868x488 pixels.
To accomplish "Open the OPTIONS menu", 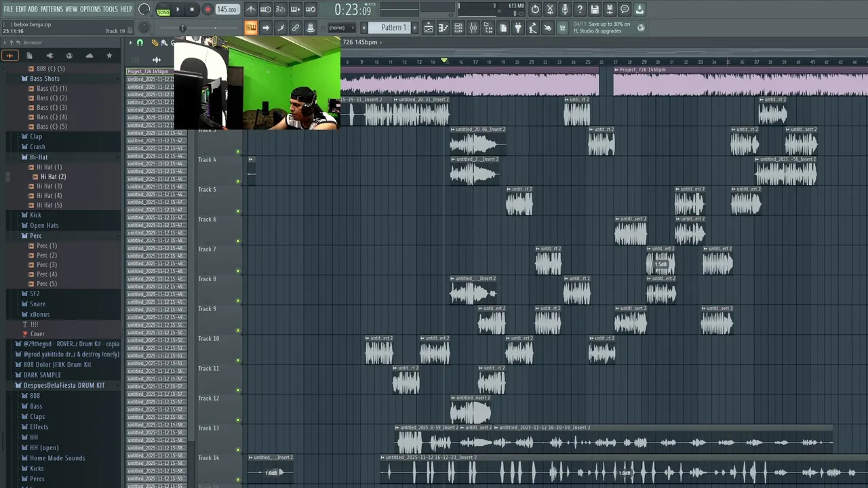I will pos(90,9).
